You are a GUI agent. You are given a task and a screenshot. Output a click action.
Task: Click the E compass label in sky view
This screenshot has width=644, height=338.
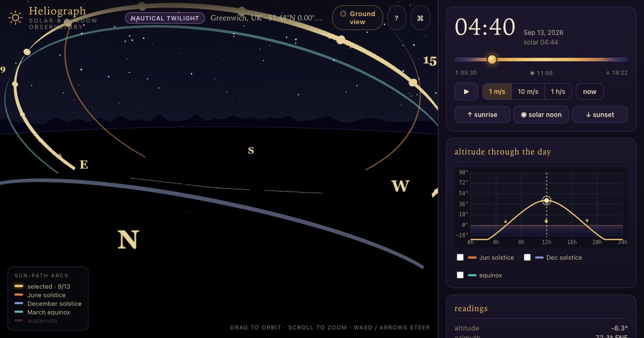pyautogui.click(x=84, y=165)
